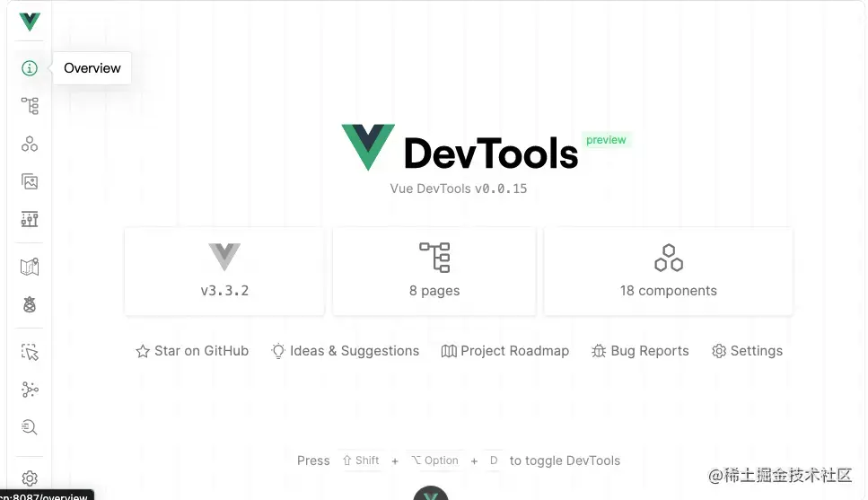Screen dimensions: 868x500
Task: Open the 18 components card
Action: 668,271
